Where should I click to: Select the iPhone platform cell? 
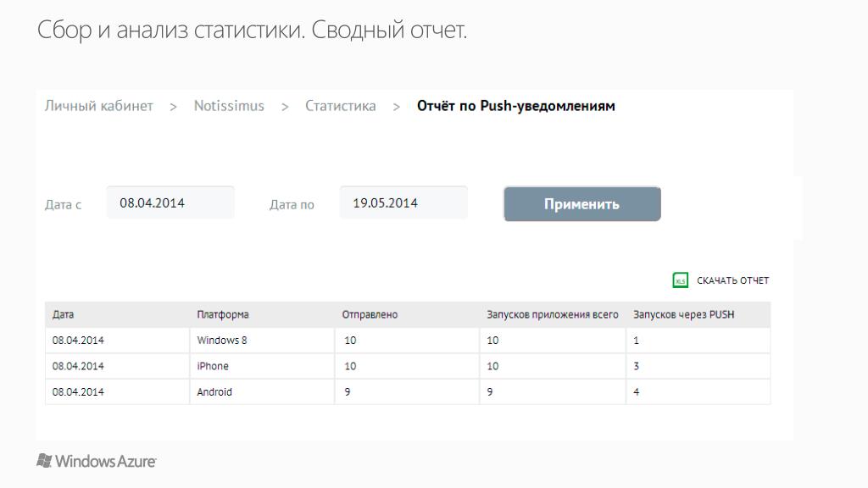(x=262, y=366)
